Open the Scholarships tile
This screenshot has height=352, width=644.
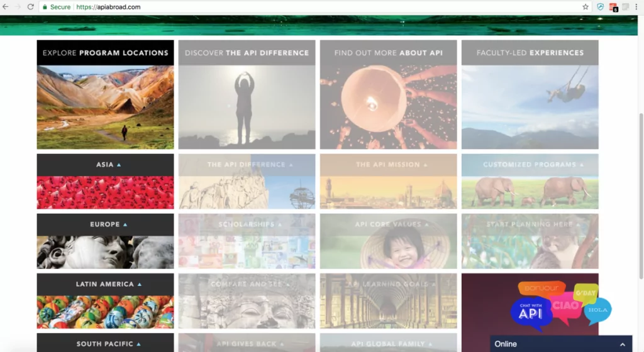click(247, 241)
